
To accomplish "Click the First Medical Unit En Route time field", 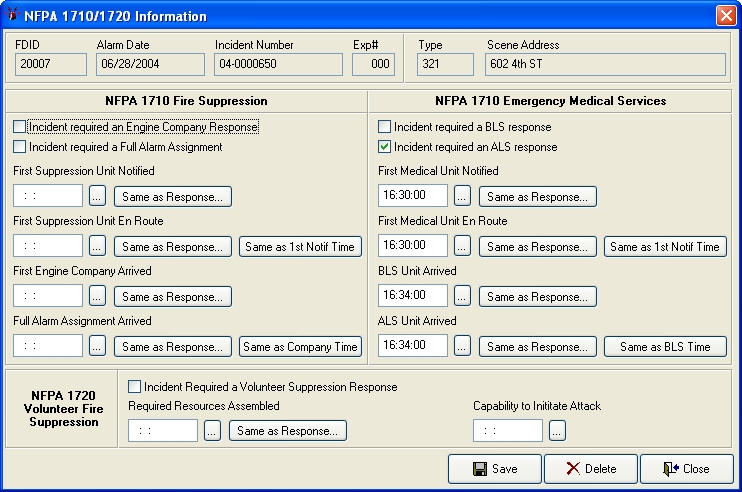I will click(x=413, y=246).
